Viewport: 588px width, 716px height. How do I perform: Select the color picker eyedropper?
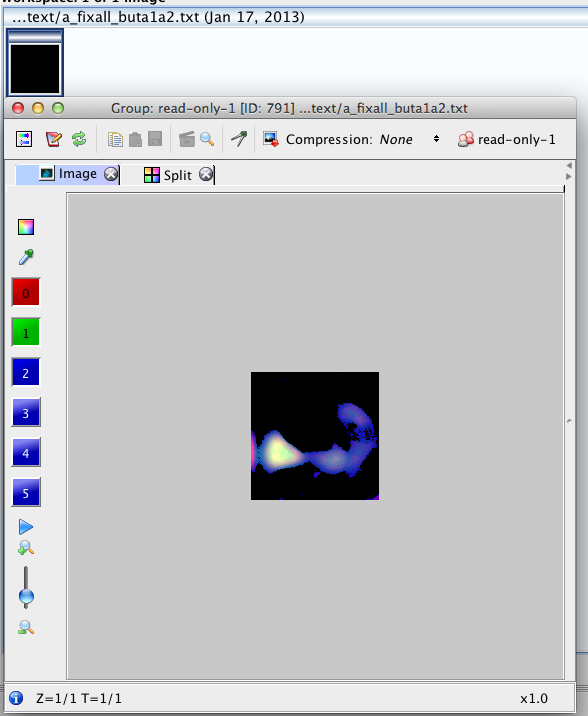click(x=26, y=257)
